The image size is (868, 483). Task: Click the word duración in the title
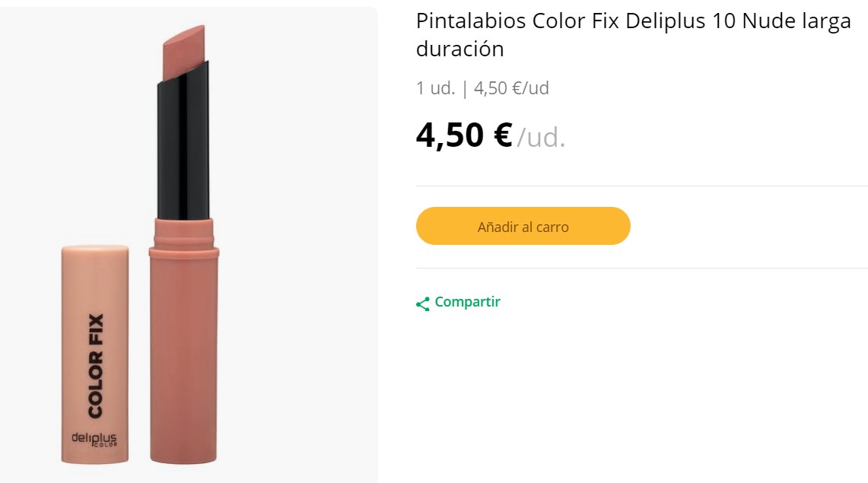[x=459, y=49]
